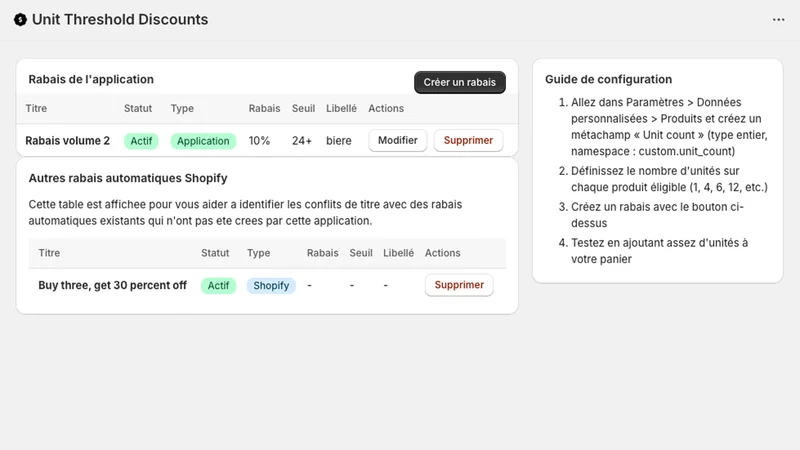The height and width of the screenshot is (450, 800).
Task: Click guide step 4 Testez en ajoutant
Action: (659, 251)
